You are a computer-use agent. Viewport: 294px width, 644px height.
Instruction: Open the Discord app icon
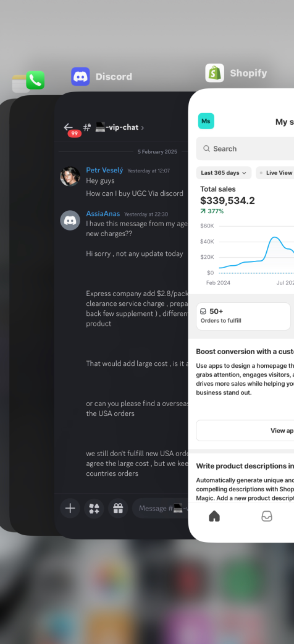coord(80,77)
